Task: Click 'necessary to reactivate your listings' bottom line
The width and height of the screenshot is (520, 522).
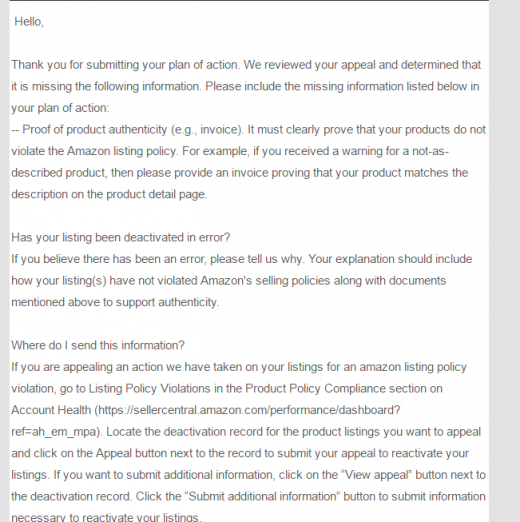Action: [106, 517]
